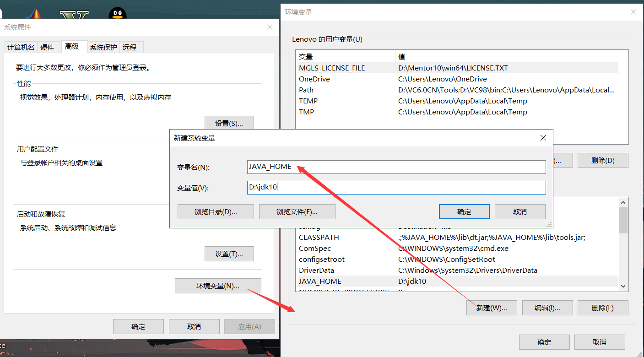Click 删除(L) system variable button

(x=603, y=308)
